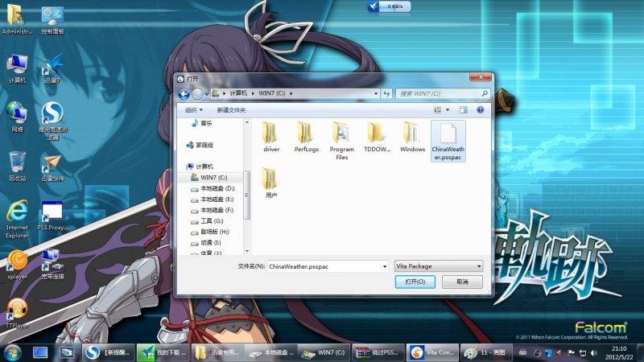The height and width of the screenshot is (362, 644).
Task: Open the 控制面板 desktop icon
Action: tap(52, 19)
